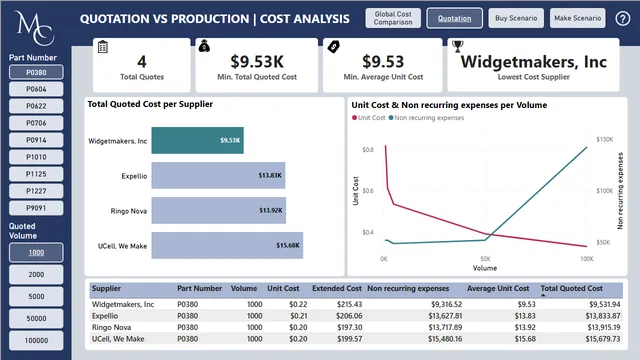Select part number P0380
The width and height of the screenshot is (640, 360).
pyautogui.click(x=36, y=72)
